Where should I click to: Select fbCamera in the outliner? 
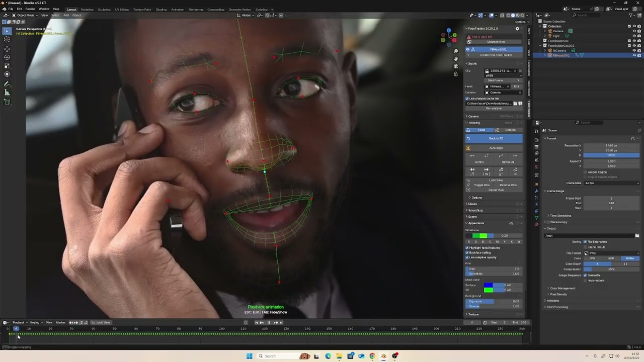click(560, 50)
